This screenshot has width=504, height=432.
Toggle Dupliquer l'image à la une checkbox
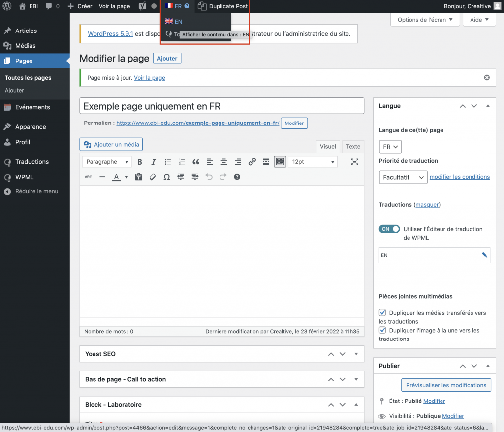[x=382, y=330]
